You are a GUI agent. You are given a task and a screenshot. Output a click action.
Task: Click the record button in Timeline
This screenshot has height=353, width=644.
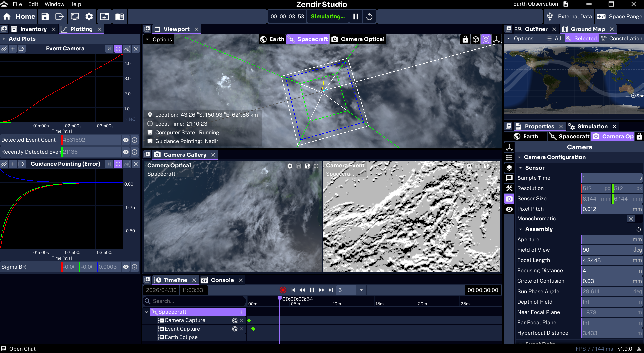[x=283, y=290]
